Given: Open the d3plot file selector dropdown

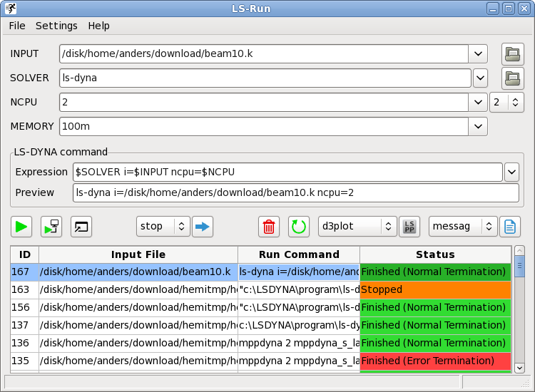Looking at the screenshot, I should [388, 227].
